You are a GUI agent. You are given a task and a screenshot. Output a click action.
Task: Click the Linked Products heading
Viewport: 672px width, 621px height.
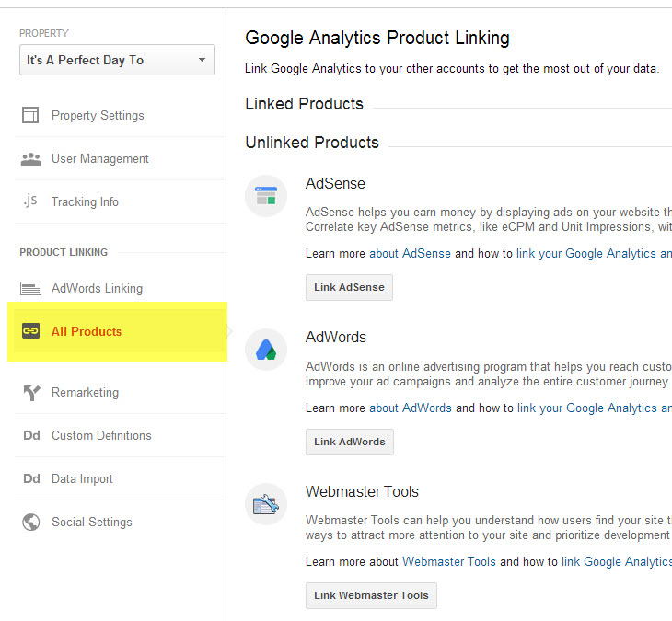304,104
